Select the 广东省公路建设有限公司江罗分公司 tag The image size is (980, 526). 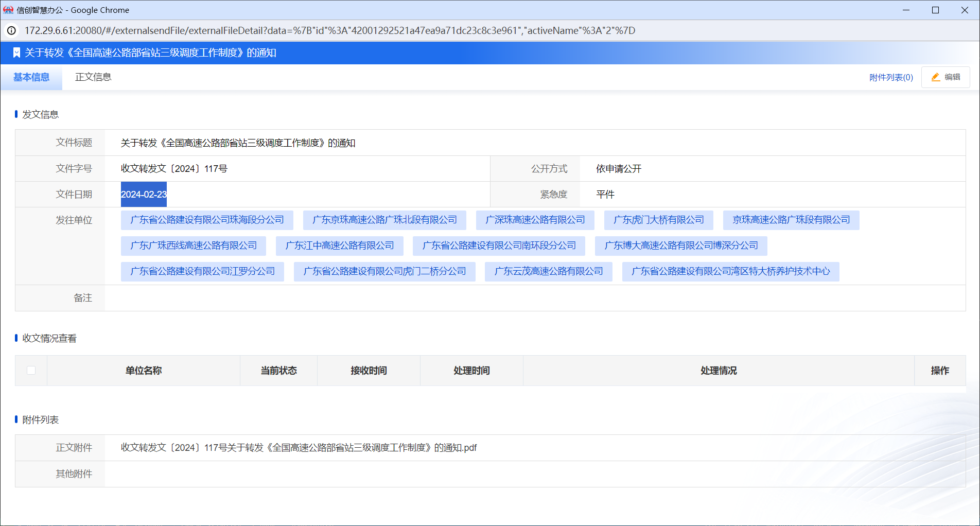203,271
